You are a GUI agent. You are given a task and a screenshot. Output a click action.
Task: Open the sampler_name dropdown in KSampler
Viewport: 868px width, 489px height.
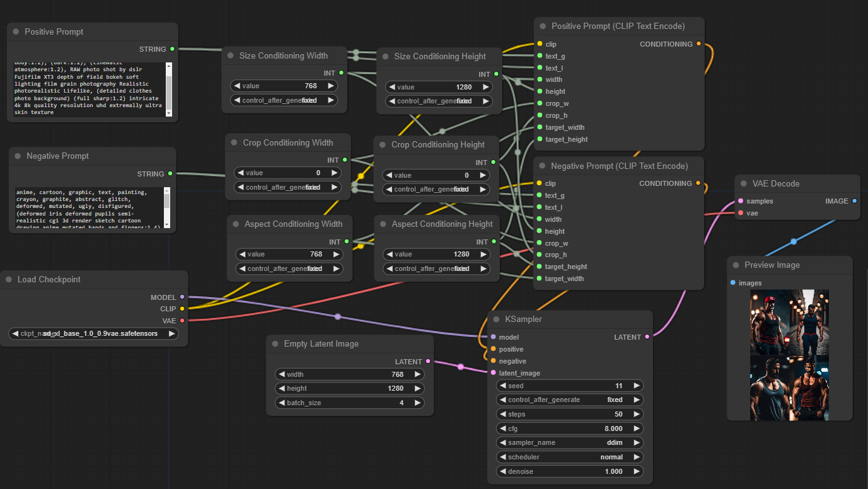point(569,442)
